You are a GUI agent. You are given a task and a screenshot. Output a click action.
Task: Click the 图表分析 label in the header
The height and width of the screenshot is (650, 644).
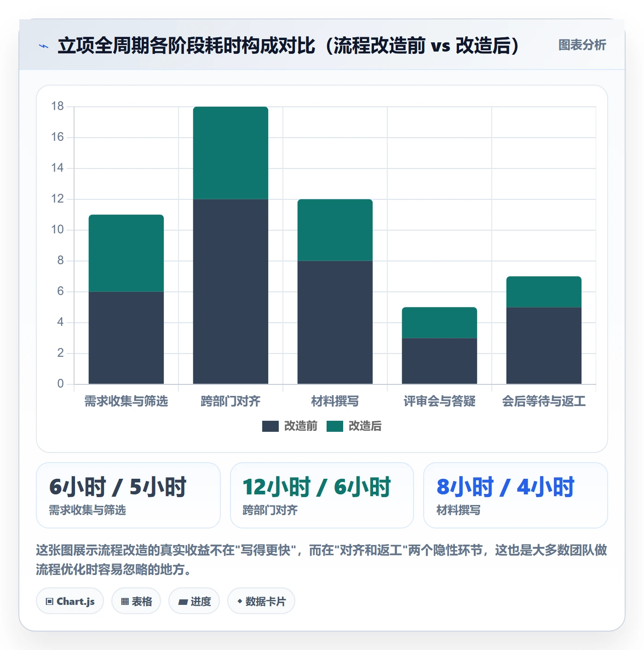click(x=582, y=45)
